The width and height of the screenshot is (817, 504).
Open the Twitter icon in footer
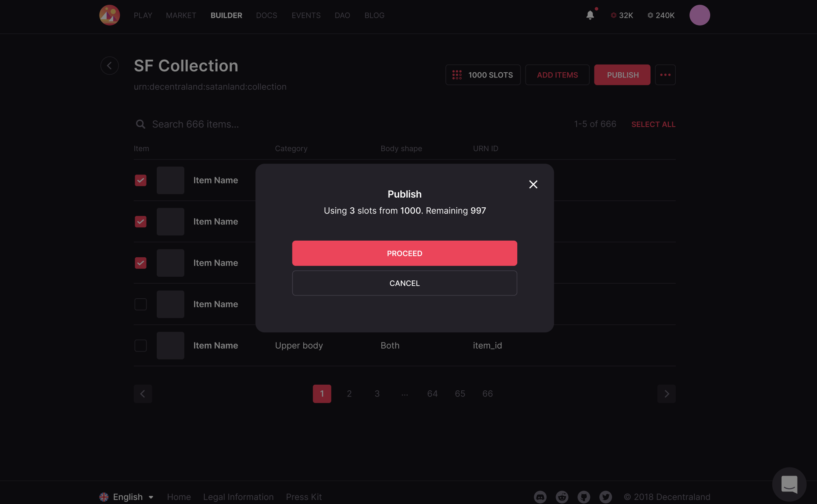(x=606, y=497)
